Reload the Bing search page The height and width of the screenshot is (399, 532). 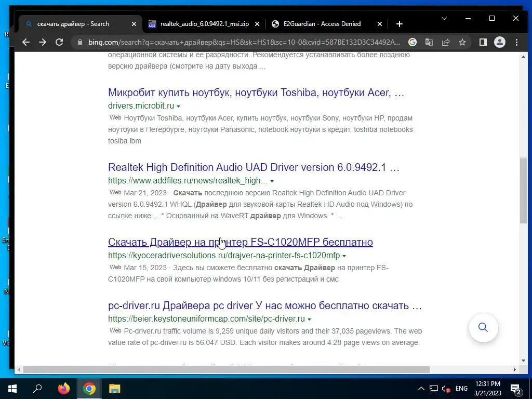(x=59, y=42)
